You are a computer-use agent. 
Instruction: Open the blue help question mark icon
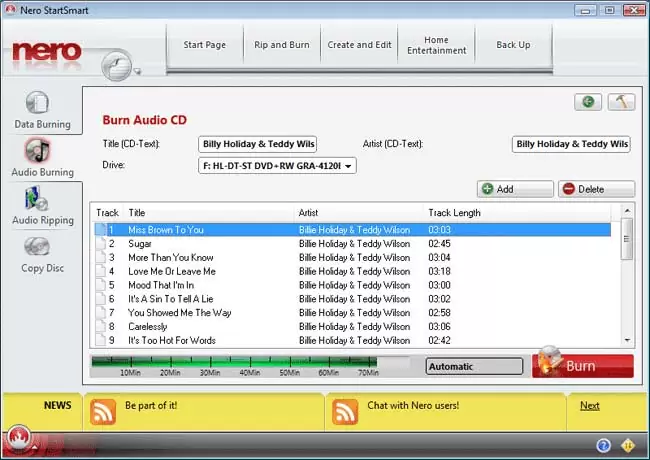603,445
